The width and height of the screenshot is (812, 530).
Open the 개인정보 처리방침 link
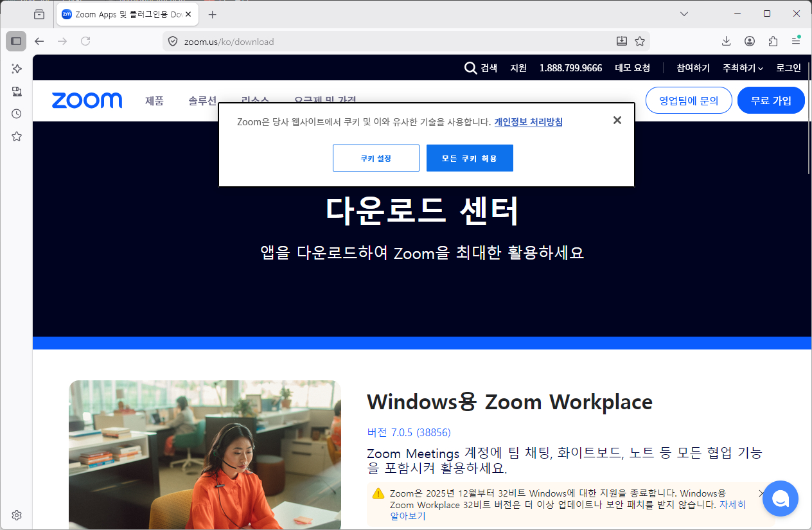click(528, 121)
